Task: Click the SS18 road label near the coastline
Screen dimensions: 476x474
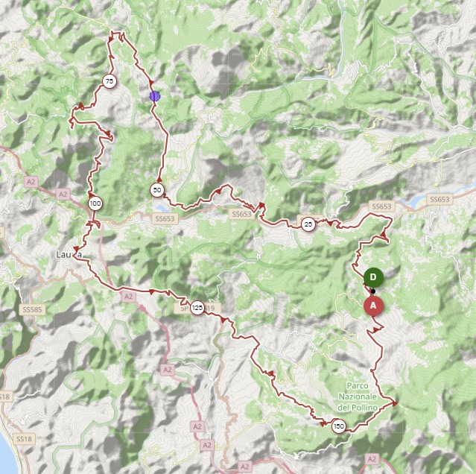Action: point(25,439)
